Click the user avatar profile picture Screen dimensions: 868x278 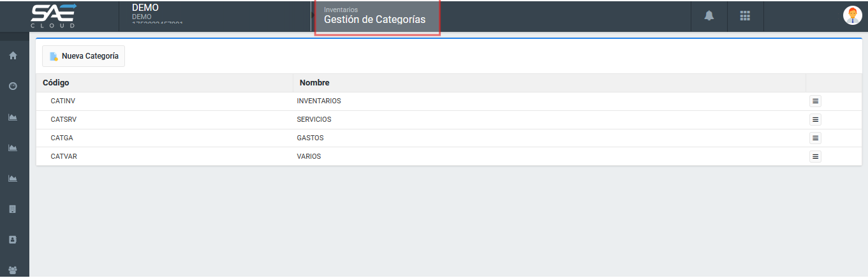(852, 16)
